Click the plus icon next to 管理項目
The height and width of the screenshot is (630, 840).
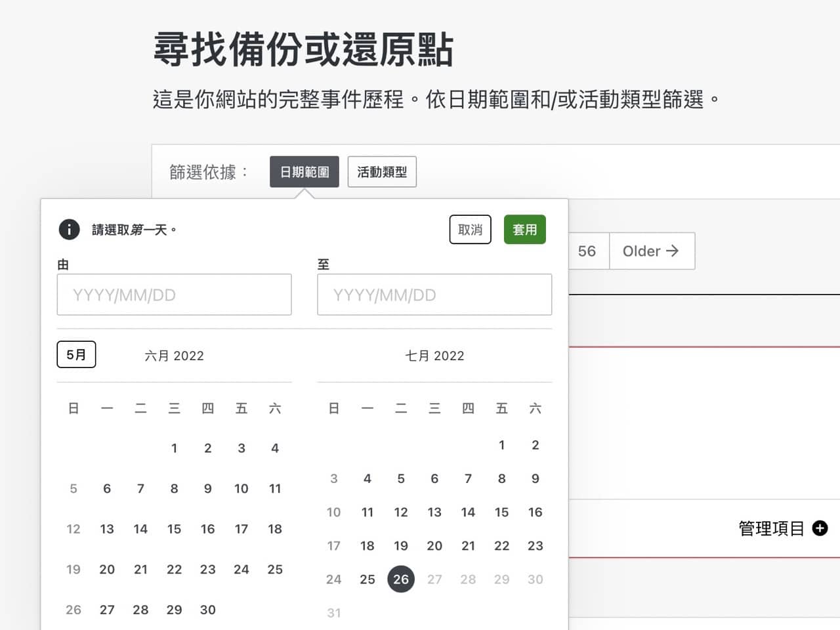pos(820,528)
